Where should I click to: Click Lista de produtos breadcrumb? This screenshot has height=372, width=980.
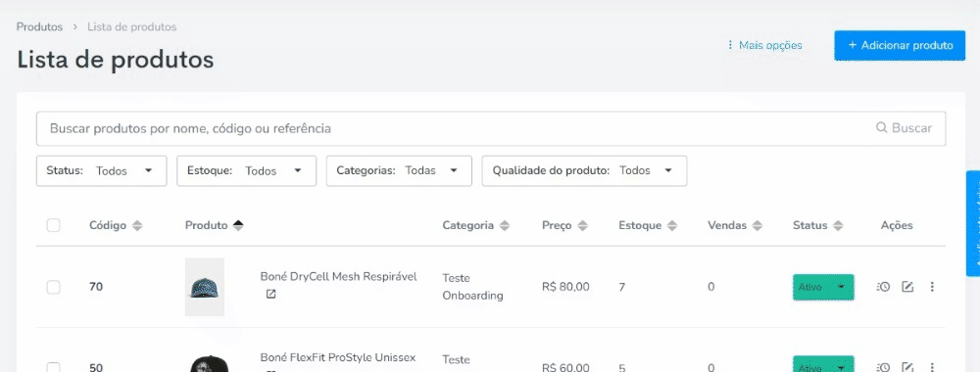(x=132, y=26)
